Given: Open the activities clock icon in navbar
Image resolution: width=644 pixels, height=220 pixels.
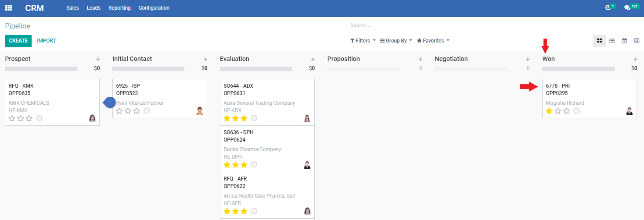Looking at the screenshot, I should (608, 8).
